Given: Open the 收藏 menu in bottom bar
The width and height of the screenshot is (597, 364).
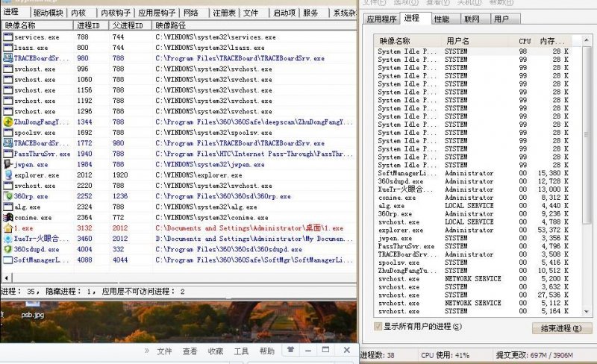Looking at the screenshot, I should pos(216,351).
